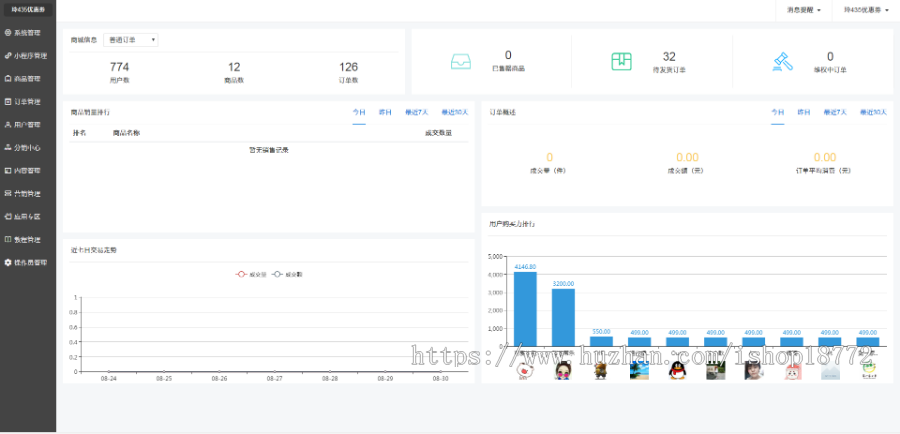
Task: Click the bar labeled 550.00
Action: 601,341
